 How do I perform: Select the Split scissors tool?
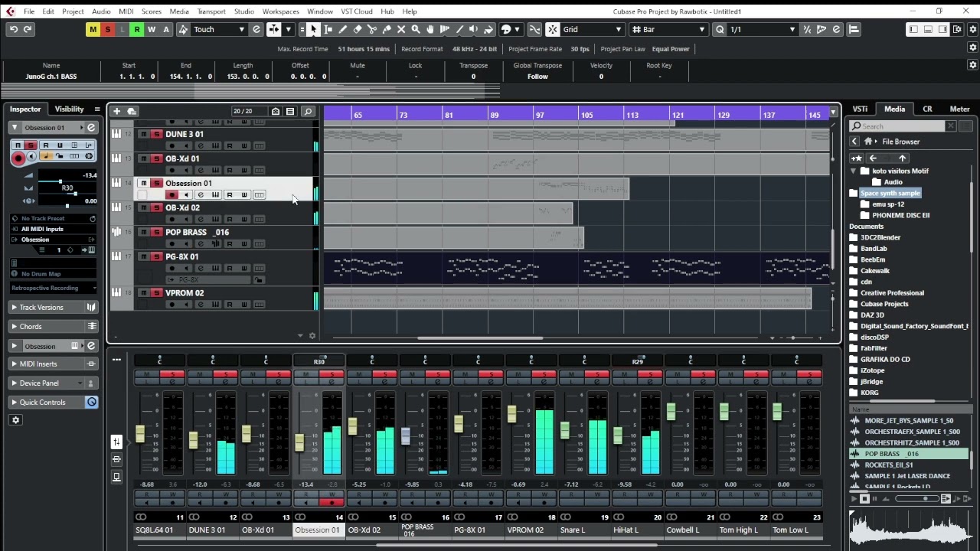(x=371, y=29)
